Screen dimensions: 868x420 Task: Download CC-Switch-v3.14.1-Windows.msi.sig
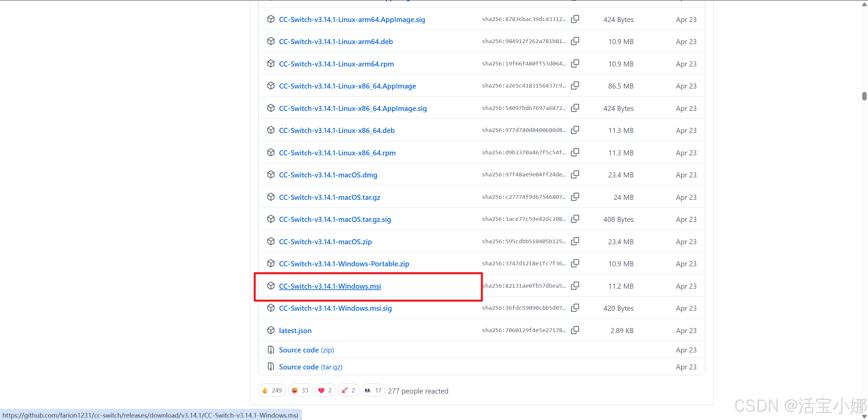click(335, 308)
